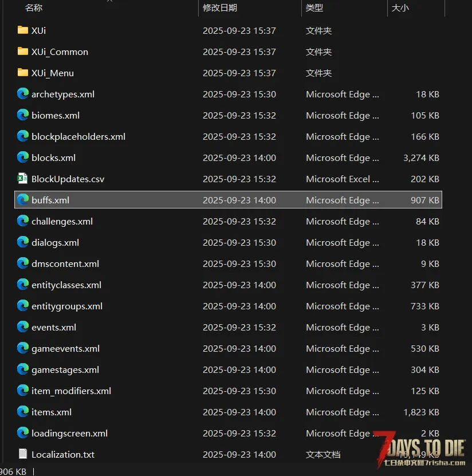Click the Edge icon next to items.xml
This screenshot has width=472, height=476.
23,412
